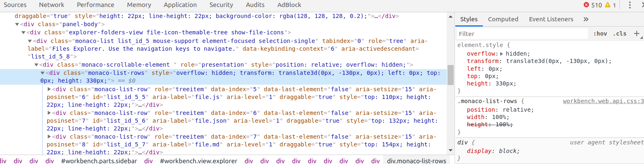This screenshot has width=644, height=164.
Task: Collapse the monaco-scrollable-element div node
Action: point(37,65)
